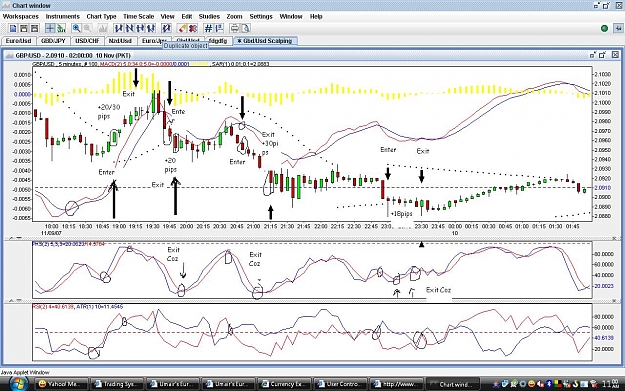Open the Studies menu

(x=209, y=16)
